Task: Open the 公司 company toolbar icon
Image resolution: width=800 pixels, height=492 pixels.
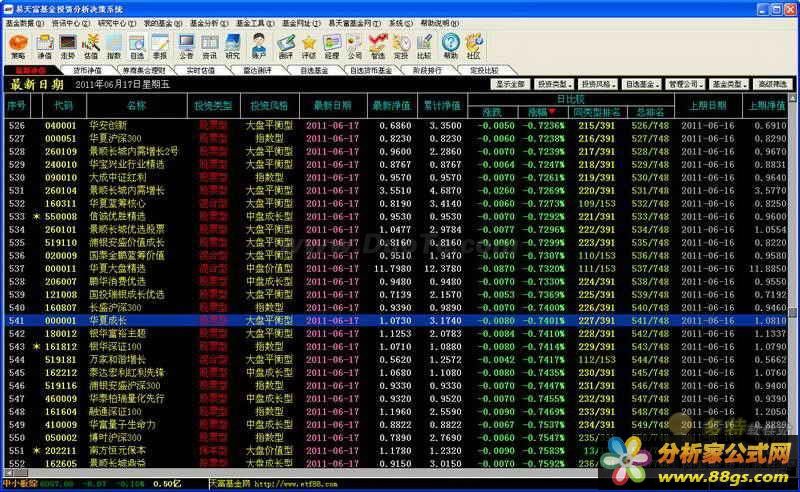Action: click(x=355, y=46)
